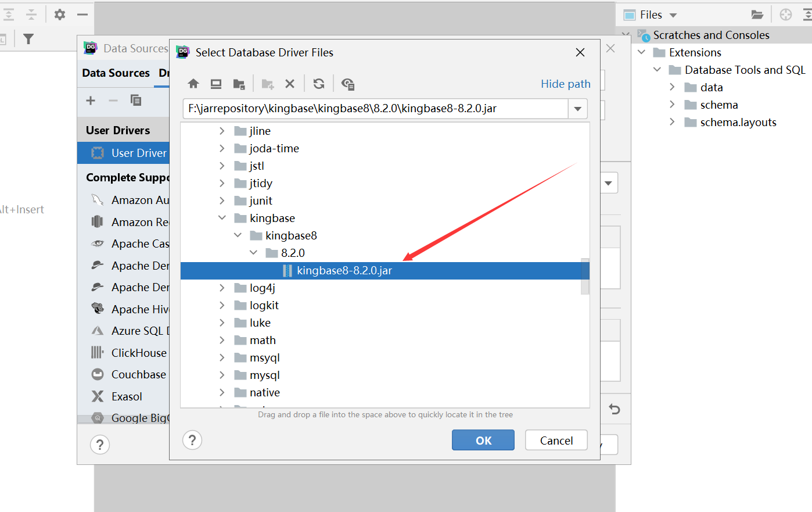Click Hide path link
Viewport: 812px width, 512px height.
click(565, 84)
